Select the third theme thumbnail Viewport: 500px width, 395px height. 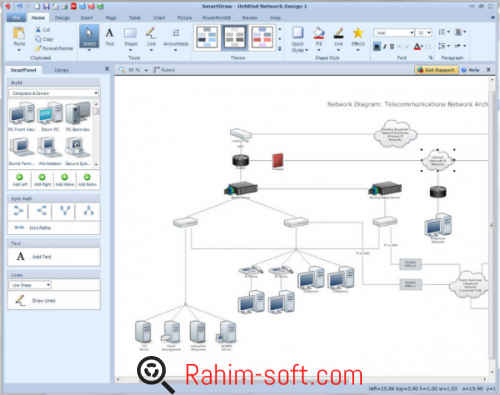(x=262, y=37)
